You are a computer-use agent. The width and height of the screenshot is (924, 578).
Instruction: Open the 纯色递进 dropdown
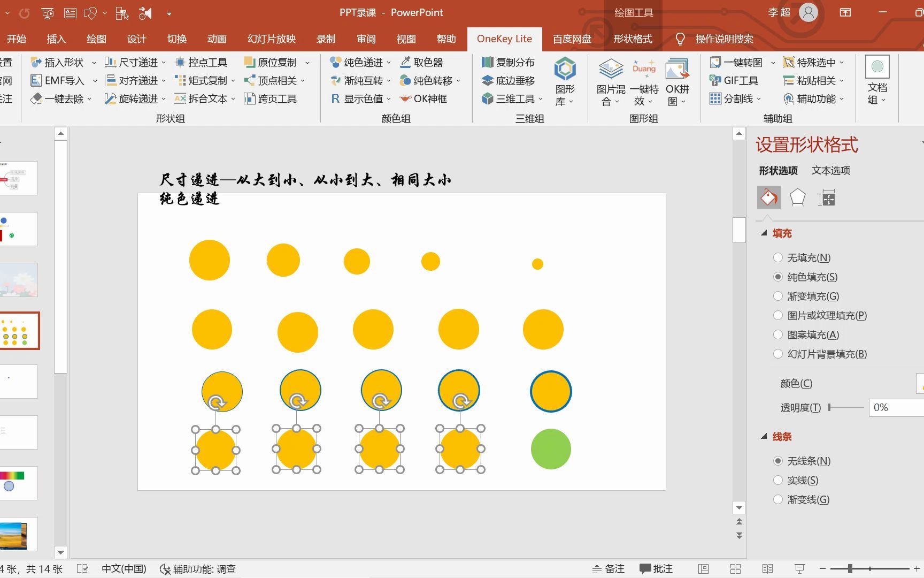[389, 63]
